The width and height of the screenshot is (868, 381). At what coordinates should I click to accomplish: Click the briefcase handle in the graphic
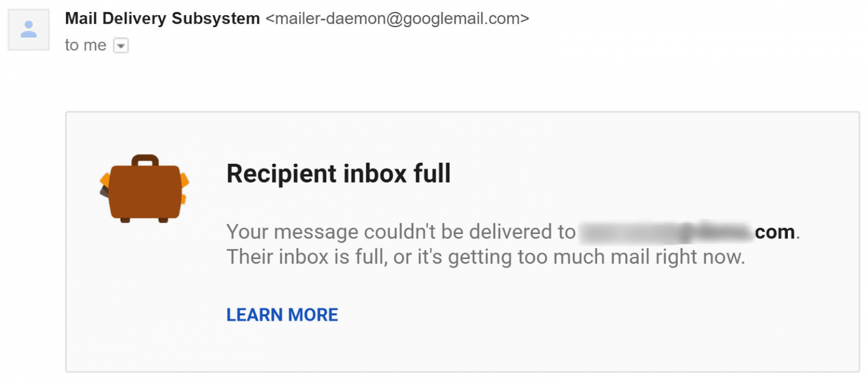point(143,160)
